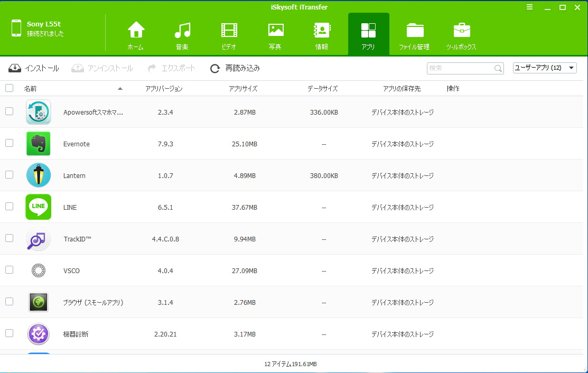This screenshot has width=588, height=373.
Task: Click the Evernote app name
Action: tap(77, 144)
